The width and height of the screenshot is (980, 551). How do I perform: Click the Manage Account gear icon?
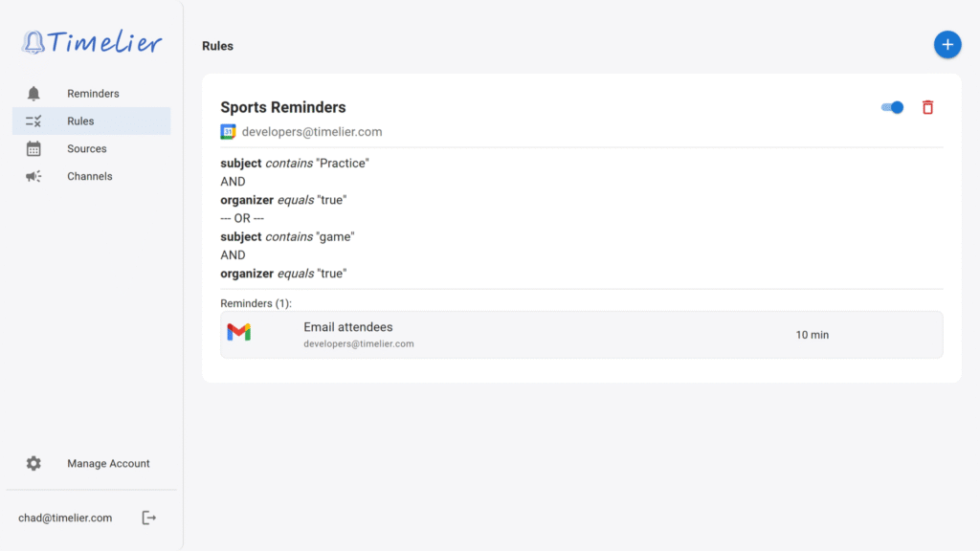point(33,464)
